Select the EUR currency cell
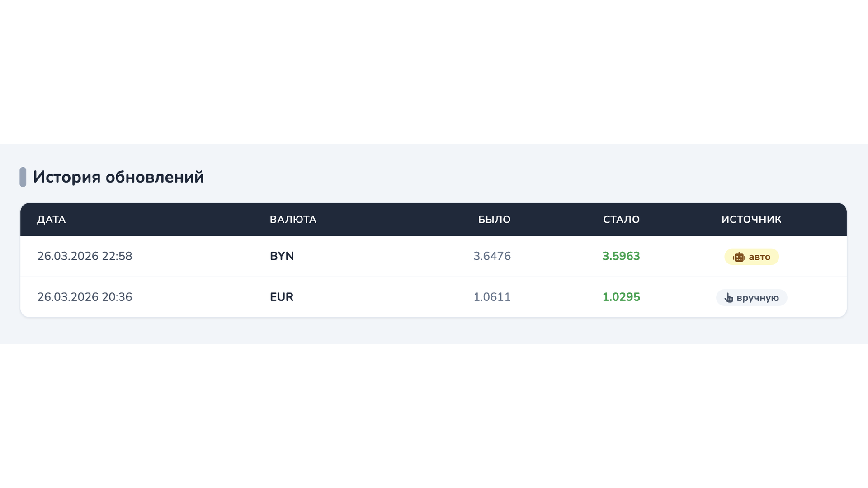The width and height of the screenshot is (868, 488). click(281, 297)
